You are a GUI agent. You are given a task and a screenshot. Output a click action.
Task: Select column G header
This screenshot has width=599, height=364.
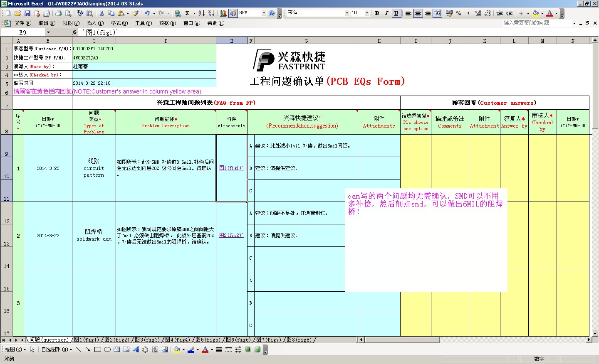[x=306, y=41]
